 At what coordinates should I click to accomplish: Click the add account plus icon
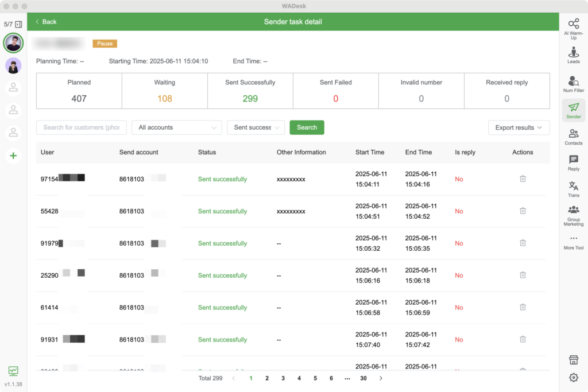[x=13, y=156]
